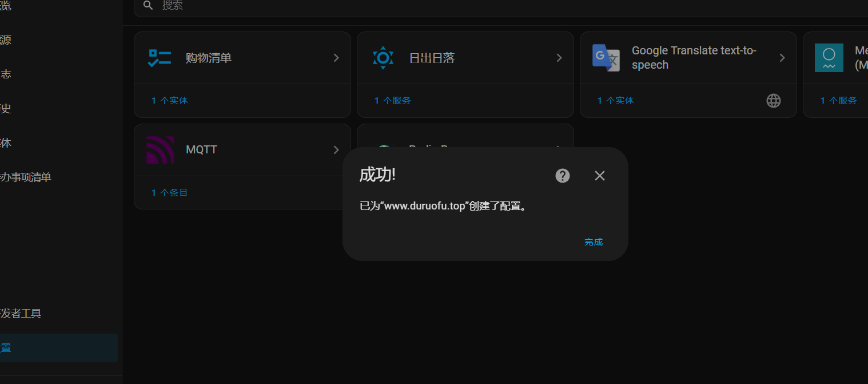Open the 1 个服务 link under 日出日落
The width and height of the screenshot is (868, 384).
pyautogui.click(x=393, y=101)
